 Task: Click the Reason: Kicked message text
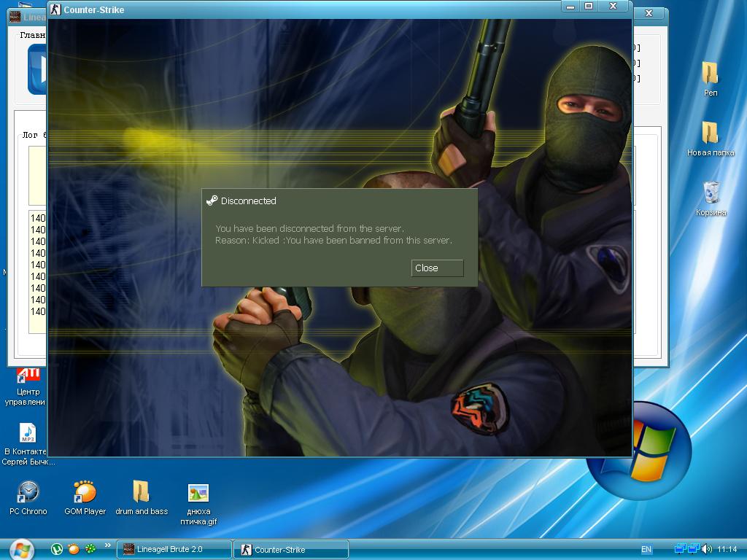tap(333, 241)
